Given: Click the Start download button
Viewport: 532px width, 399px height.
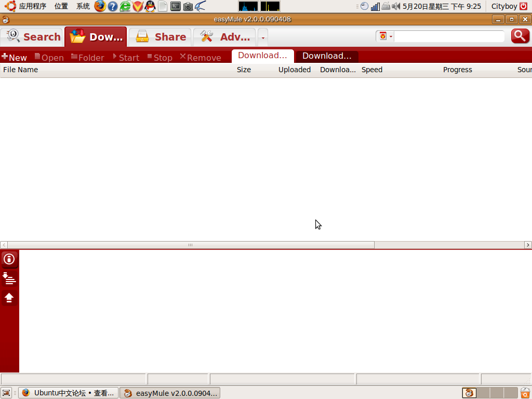Looking at the screenshot, I should pyautogui.click(x=126, y=57).
